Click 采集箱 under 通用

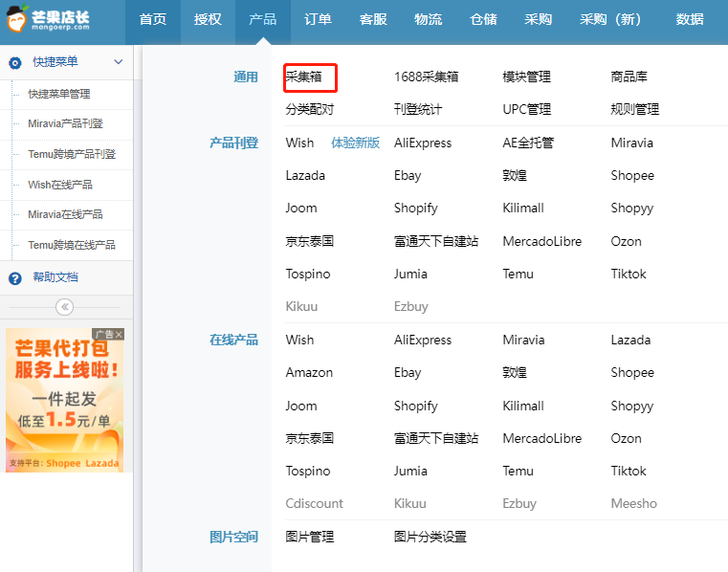[303, 77]
